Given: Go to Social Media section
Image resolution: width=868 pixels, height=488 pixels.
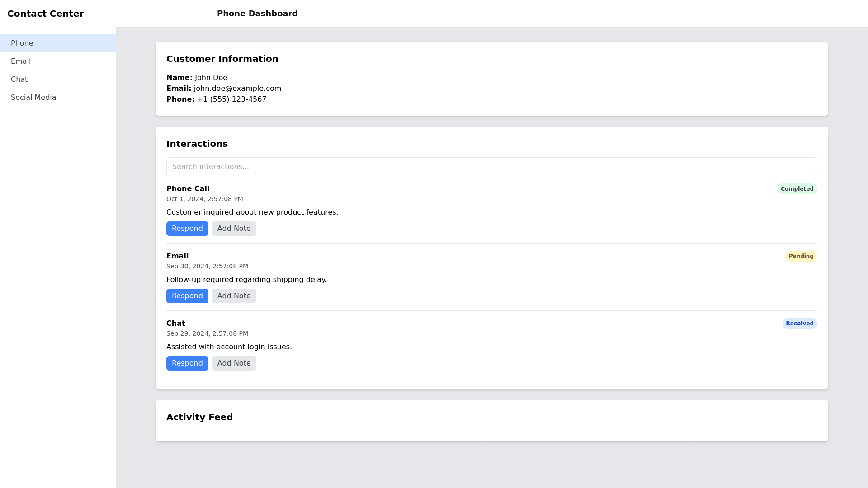Looking at the screenshot, I should tap(33, 98).
